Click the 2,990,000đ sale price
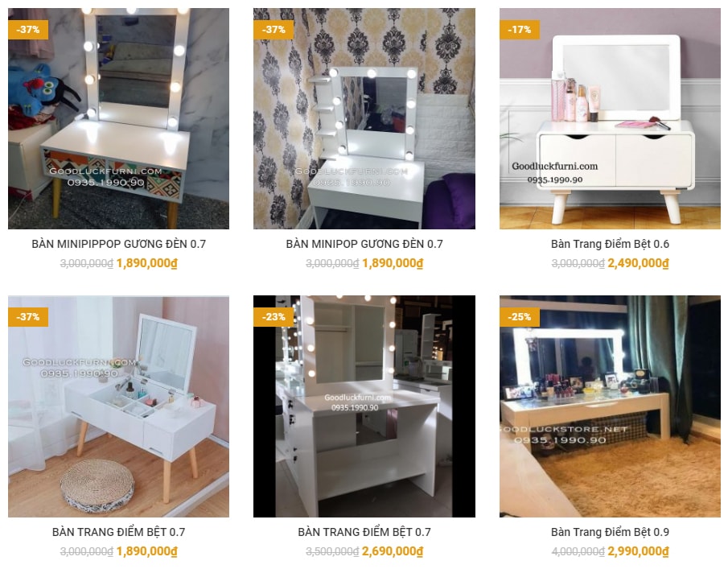 pos(638,551)
